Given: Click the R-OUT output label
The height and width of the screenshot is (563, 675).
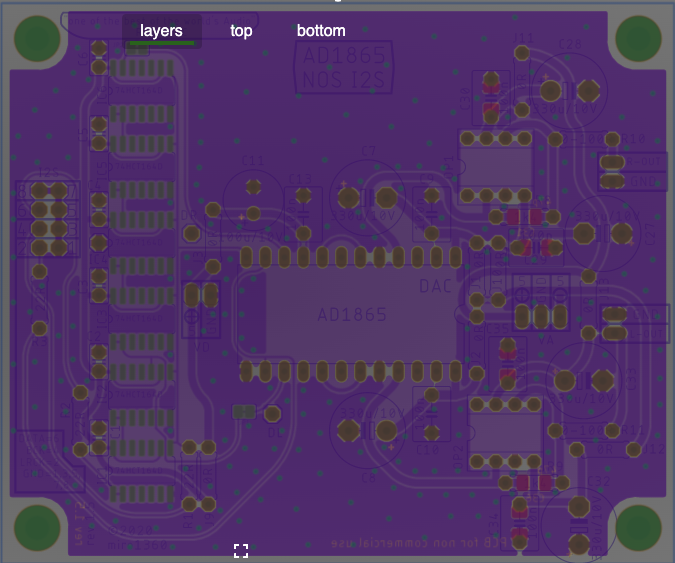Looking at the screenshot, I should point(644,162).
